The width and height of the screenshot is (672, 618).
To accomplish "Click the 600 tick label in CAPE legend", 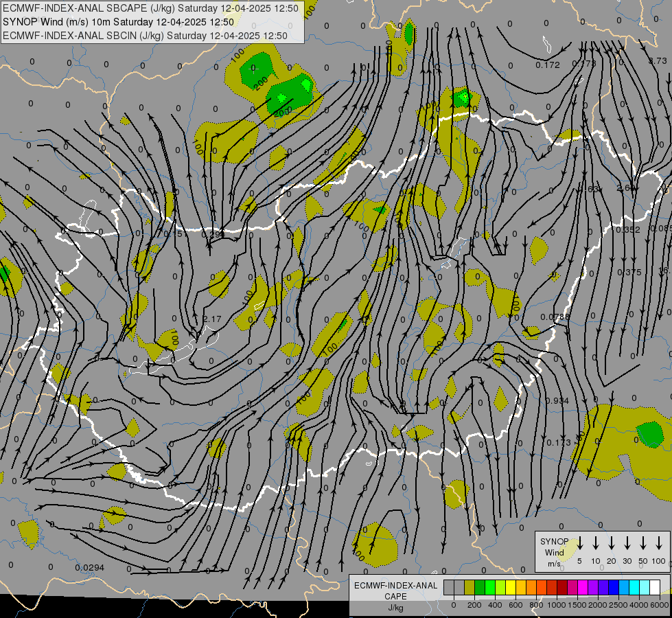I will click(515, 605).
